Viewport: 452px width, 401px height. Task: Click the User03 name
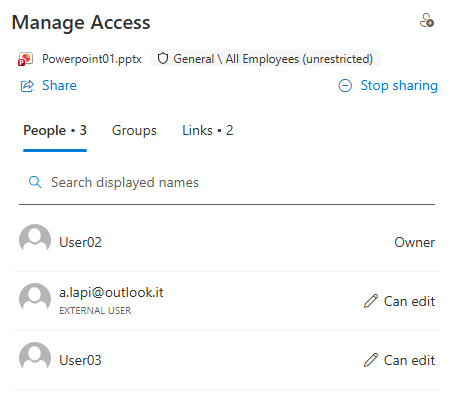80,360
